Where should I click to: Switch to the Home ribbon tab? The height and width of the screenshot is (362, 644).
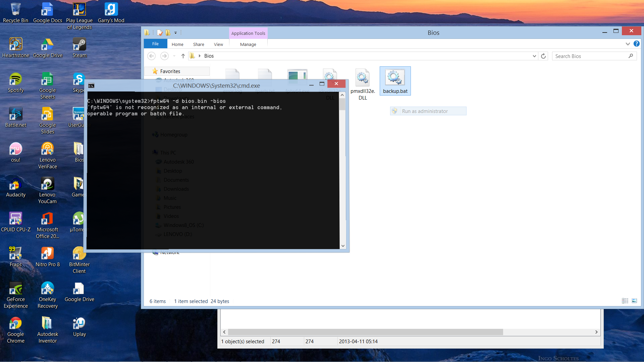tap(177, 44)
